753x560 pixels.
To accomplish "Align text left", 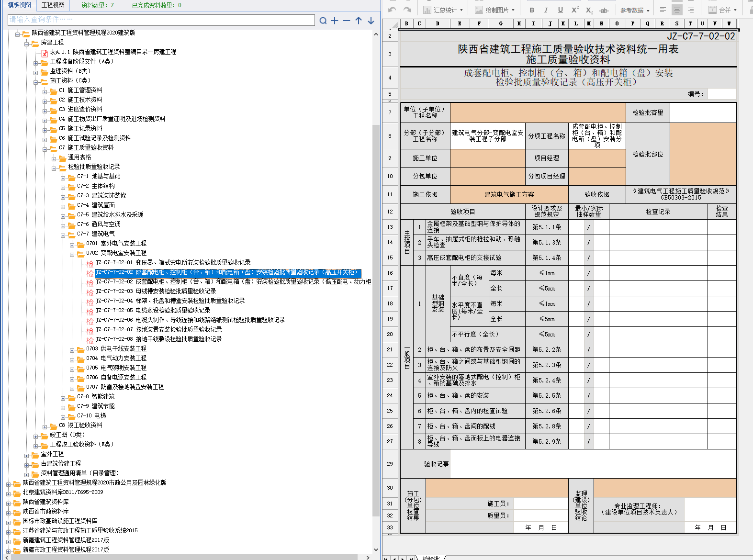I will [663, 10].
